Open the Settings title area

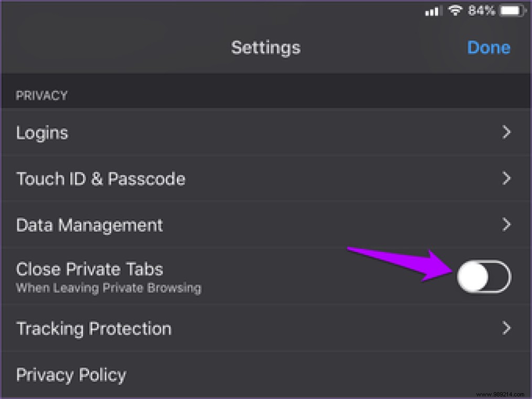[x=265, y=47]
